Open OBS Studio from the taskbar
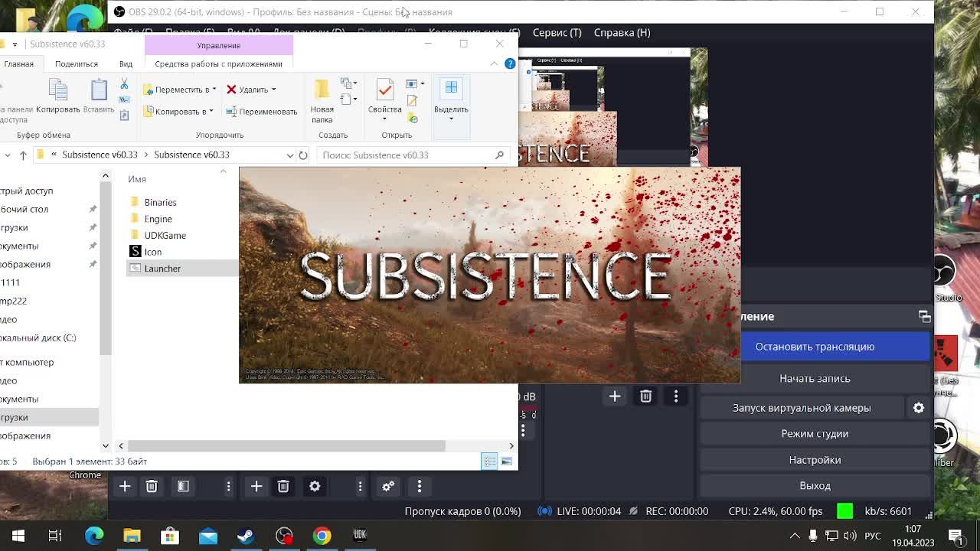Screen dimensions: 980x551 click(284, 536)
